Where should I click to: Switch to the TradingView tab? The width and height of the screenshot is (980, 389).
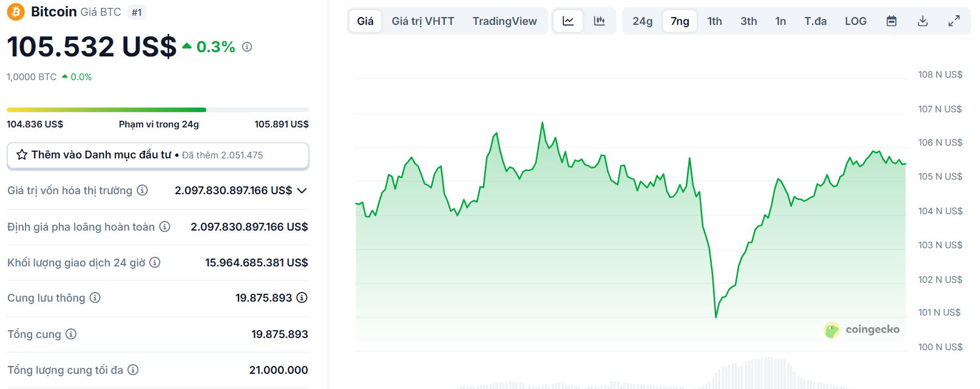coord(505,21)
